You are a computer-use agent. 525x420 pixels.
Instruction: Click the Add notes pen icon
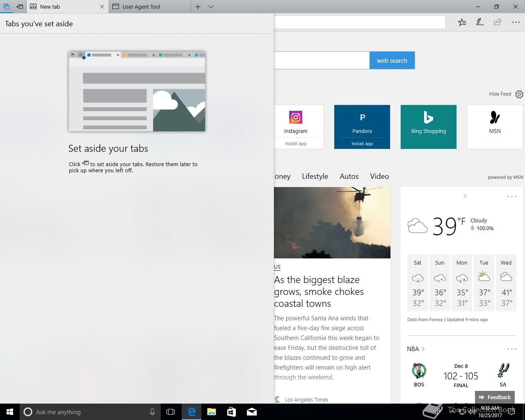pos(479,22)
